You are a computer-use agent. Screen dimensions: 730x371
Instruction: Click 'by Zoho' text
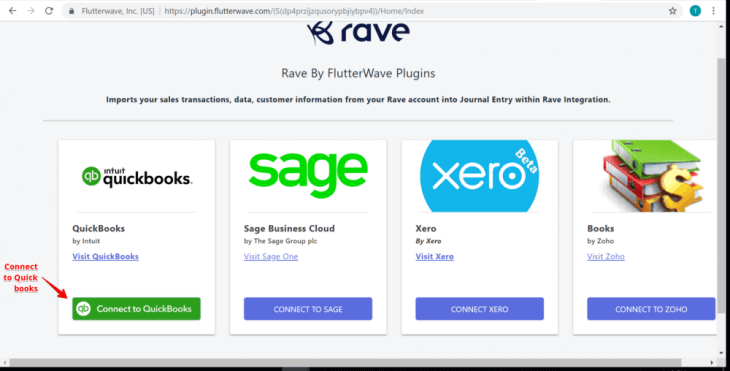(x=601, y=241)
